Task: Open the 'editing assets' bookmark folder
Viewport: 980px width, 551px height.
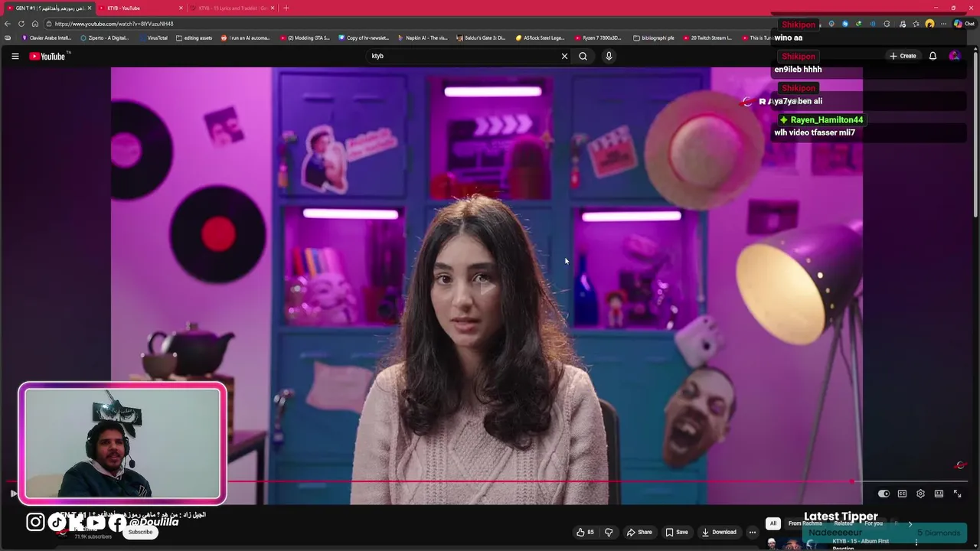Action: (194, 37)
